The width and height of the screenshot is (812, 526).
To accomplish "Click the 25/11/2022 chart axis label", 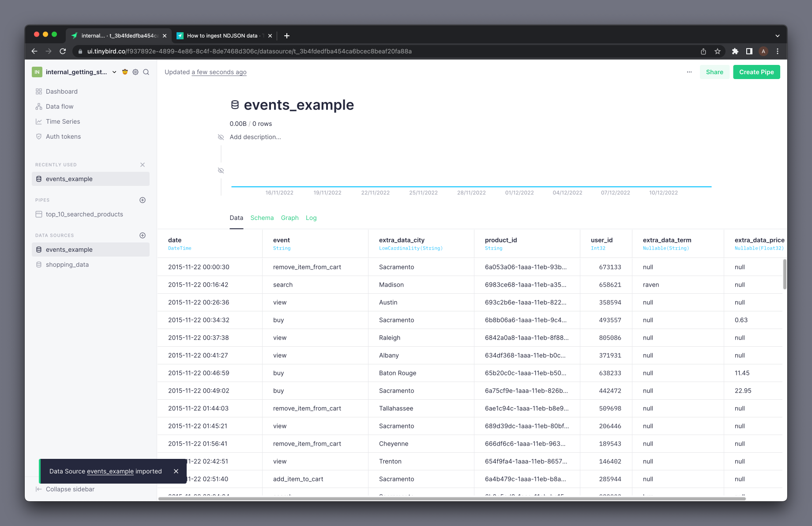I will click(423, 193).
